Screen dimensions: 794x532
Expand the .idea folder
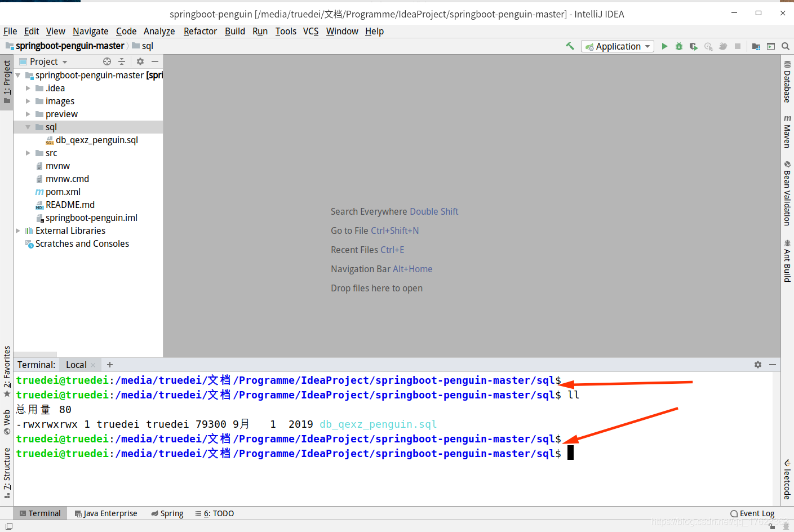click(x=28, y=88)
